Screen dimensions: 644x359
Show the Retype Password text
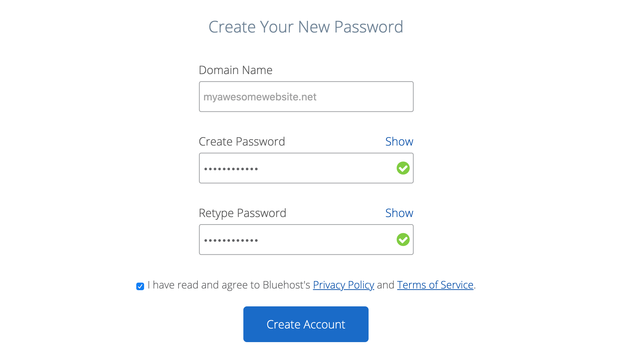(399, 213)
